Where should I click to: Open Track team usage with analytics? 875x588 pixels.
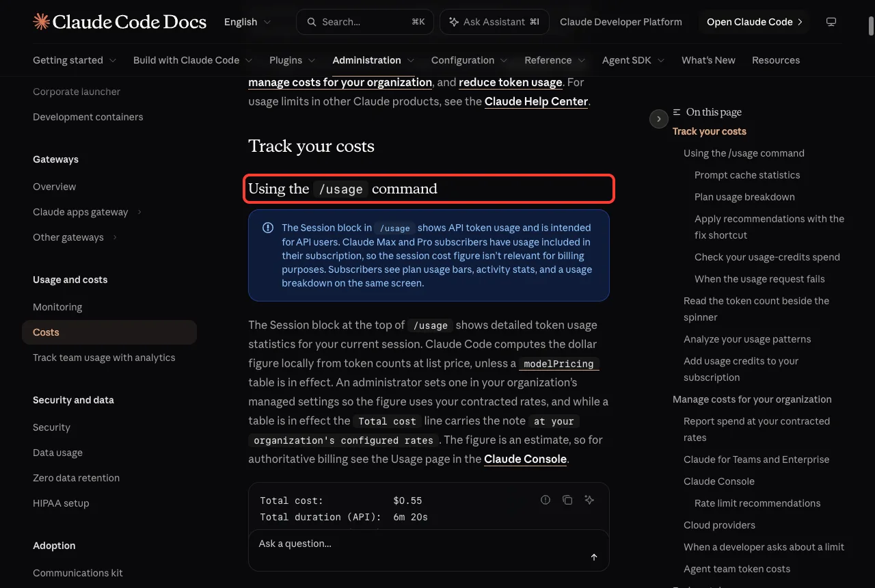click(x=104, y=358)
